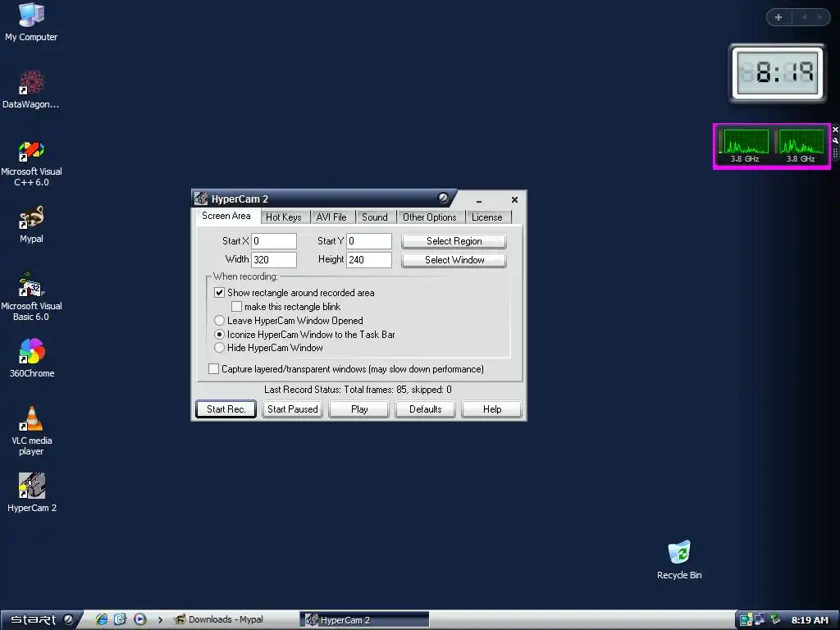The width and height of the screenshot is (840, 630).
Task: Select the Mypal browser desktop icon
Action: (x=31, y=225)
